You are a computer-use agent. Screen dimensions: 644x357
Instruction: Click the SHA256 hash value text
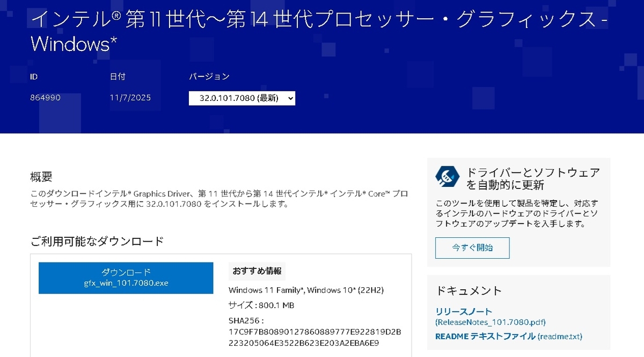315,337
